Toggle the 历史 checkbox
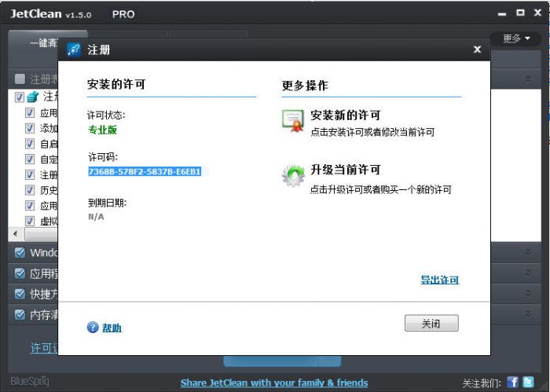Screen dimensions: 550x392 [30, 189]
